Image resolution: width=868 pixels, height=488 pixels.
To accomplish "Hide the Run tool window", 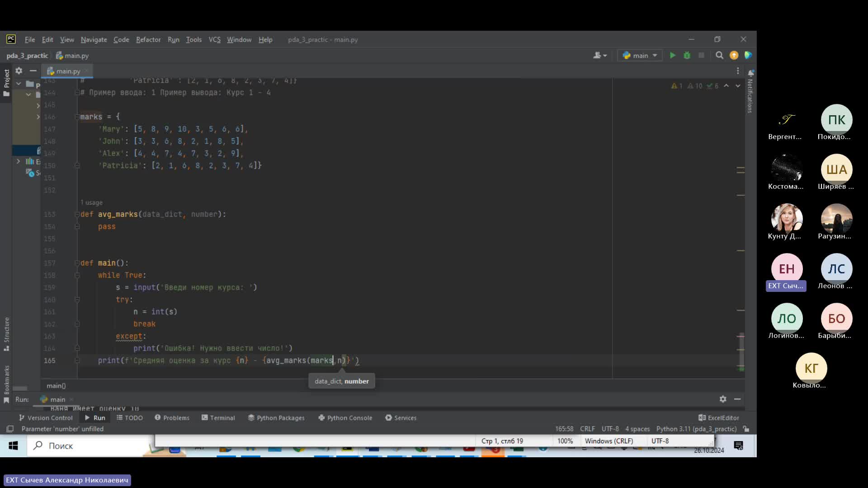I will (737, 399).
